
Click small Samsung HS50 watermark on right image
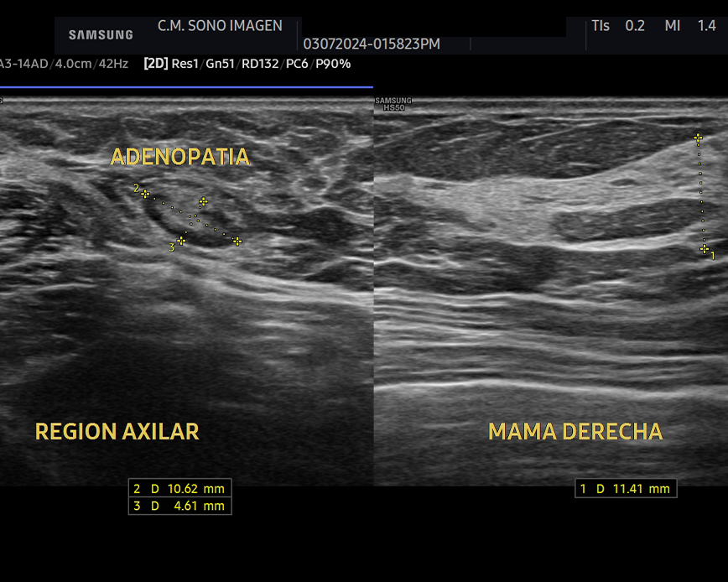click(x=393, y=104)
